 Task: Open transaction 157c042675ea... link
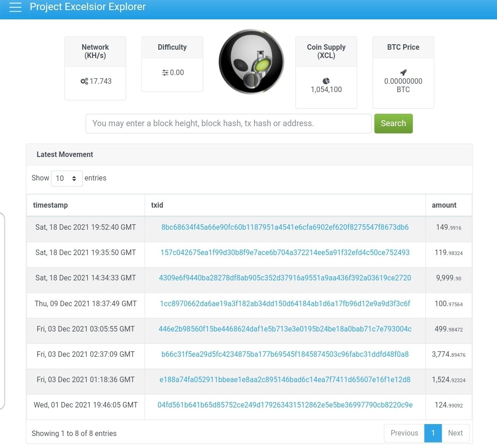285,253
